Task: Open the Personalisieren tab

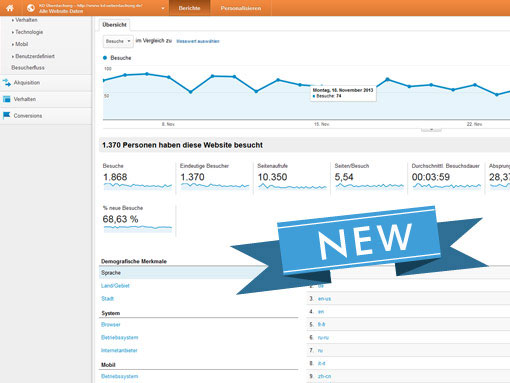Action: point(241,8)
